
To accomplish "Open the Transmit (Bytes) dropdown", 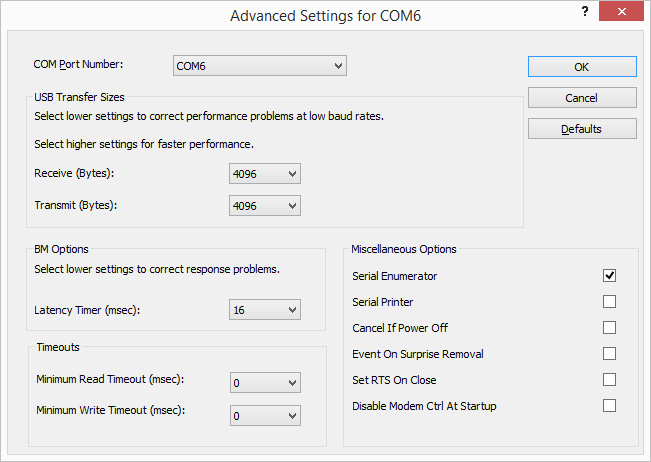I will click(265, 205).
